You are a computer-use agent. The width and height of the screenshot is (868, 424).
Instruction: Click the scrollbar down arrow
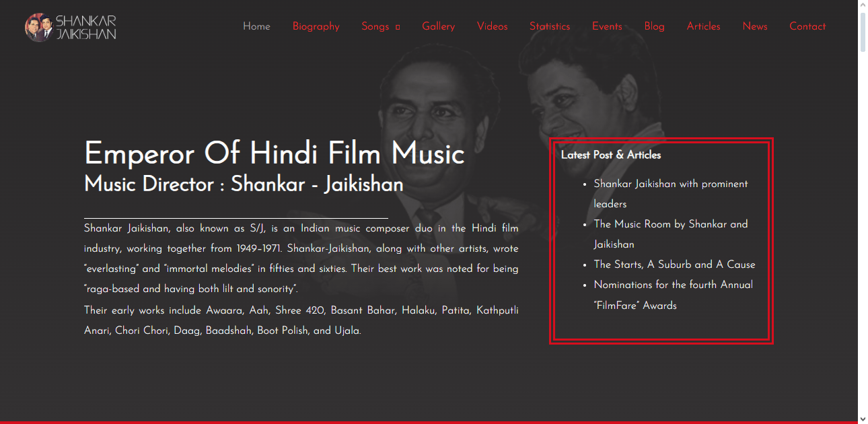pyautogui.click(x=863, y=418)
